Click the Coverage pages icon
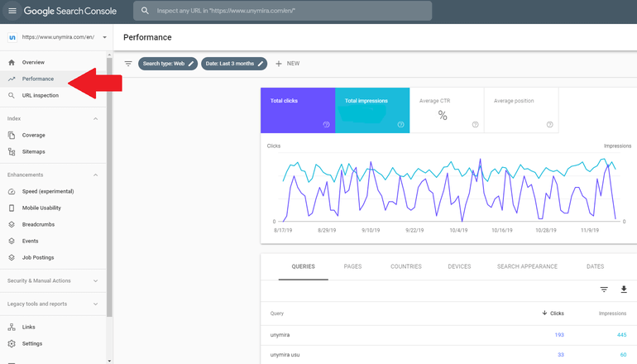The width and height of the screenshot is (637, 364). tap(12, 135)
